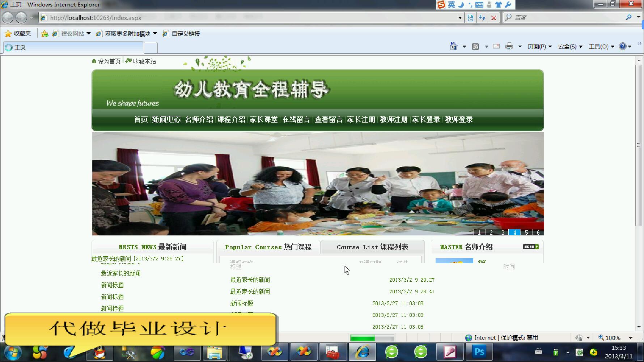Show hidden tray icons arrow
Viewport: 644px width, 362px height.
coord(568,352)
